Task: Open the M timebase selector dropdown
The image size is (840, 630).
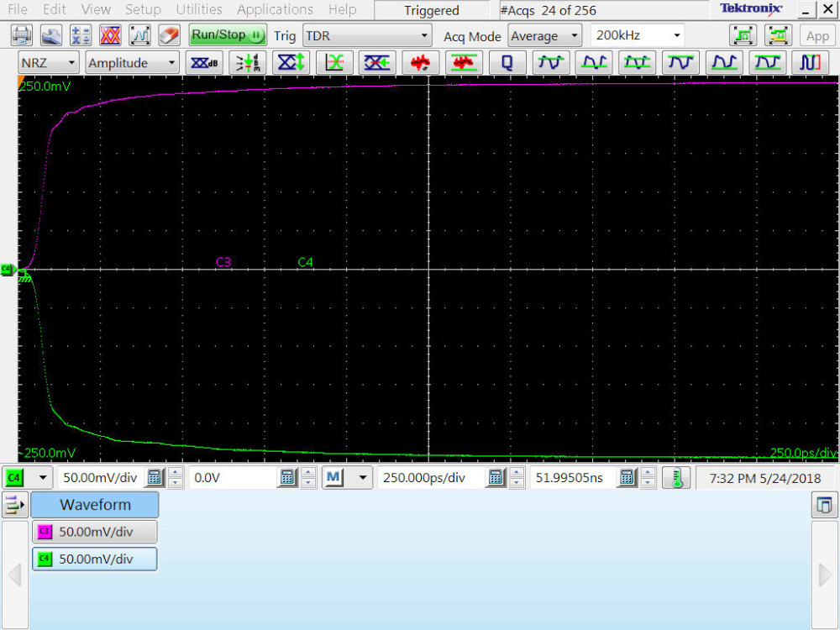Action: pyautogui.click(x=347, y=477)
